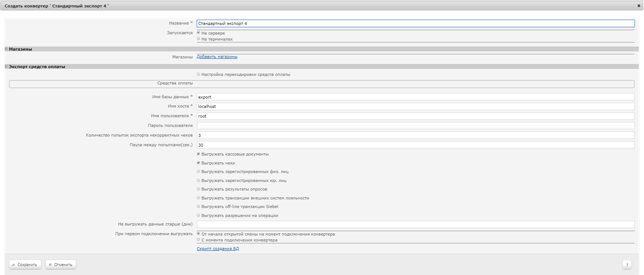Enable Выгружать разрешения на операции
Image resolution: width=644 pixels, height=275 pixels.
click(x=198, y=215)
